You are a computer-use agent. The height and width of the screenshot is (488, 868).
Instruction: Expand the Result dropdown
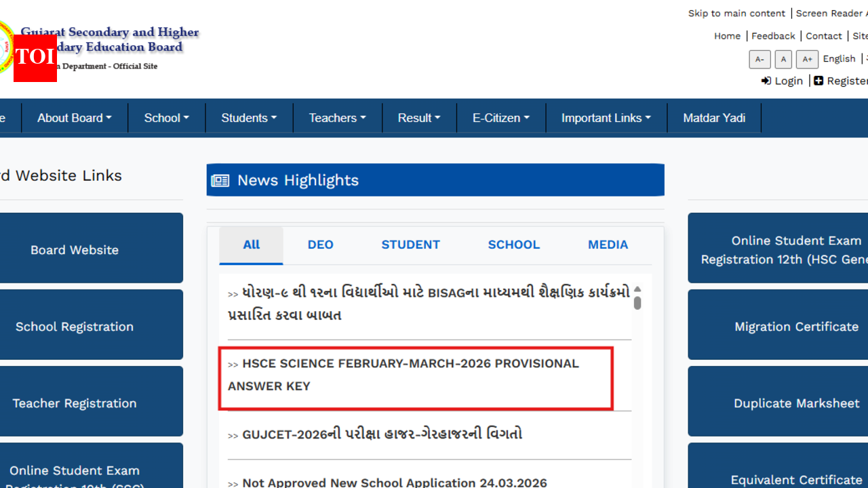[x=419, y=117]
